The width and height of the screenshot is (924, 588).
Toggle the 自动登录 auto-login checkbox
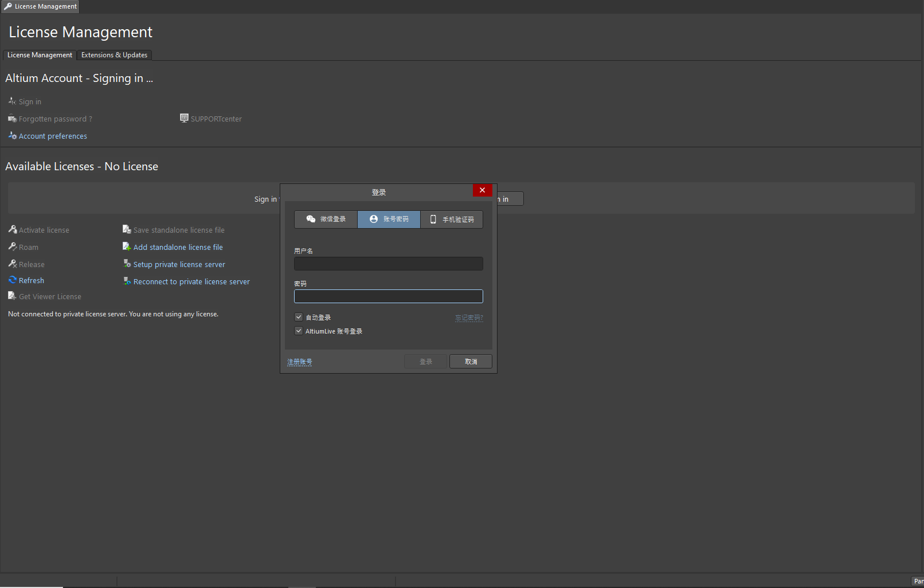[x=299, y=317]
